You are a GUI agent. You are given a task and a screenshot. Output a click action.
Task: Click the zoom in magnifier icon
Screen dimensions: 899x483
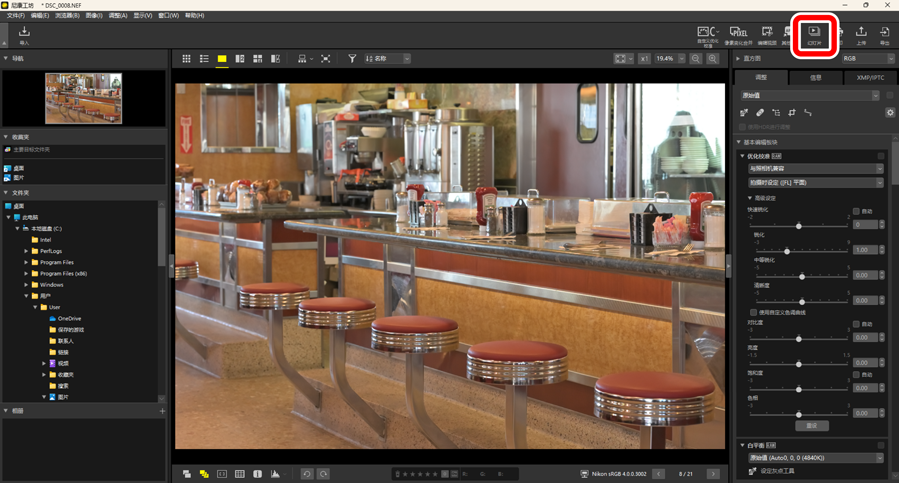coord(712,59)
